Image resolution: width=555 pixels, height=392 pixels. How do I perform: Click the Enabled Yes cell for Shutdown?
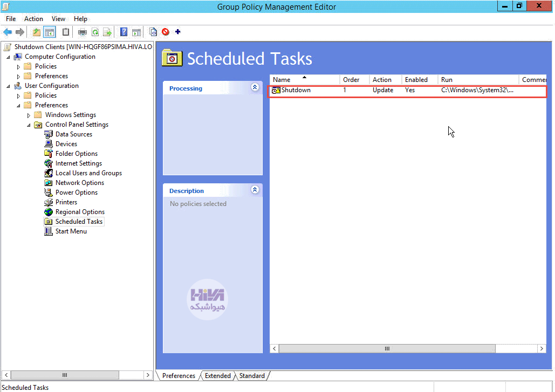[x=410, y=90]
